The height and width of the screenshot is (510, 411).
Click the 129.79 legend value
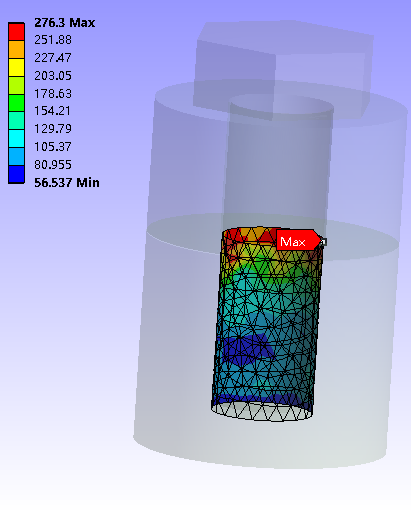pyautogui.click(x=53, y=129)
